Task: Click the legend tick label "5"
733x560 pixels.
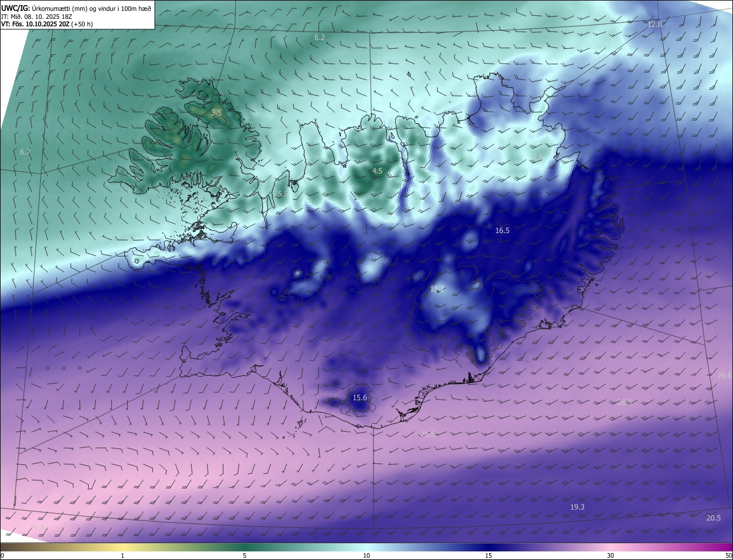Action: tap(245, 555)
